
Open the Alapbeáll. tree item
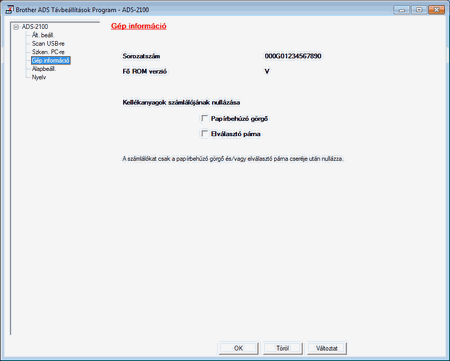(44, 69)
